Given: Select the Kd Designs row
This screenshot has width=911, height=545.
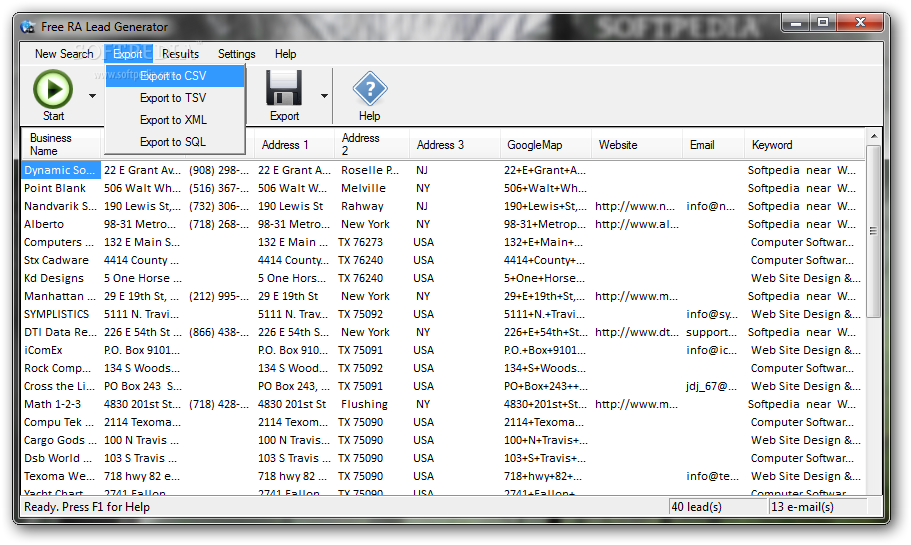Looking at the screenshot, I should [x=443, y=278].
